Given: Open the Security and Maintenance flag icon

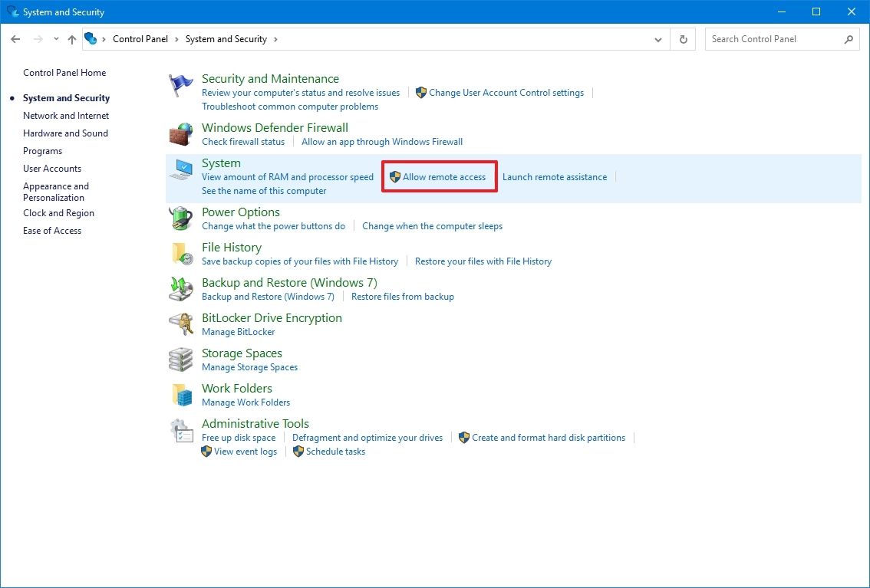Looking at the screenshot, I should (x=180, y=84).
